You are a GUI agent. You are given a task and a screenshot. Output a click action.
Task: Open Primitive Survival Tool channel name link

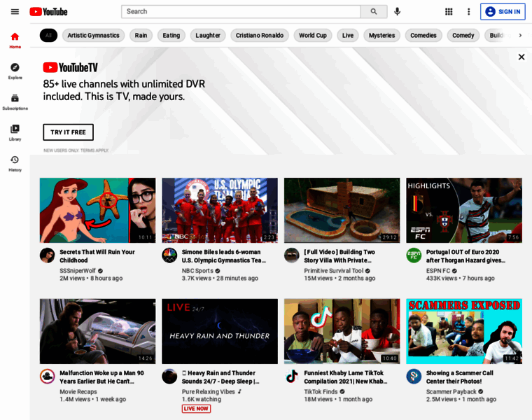click(333, 271)
